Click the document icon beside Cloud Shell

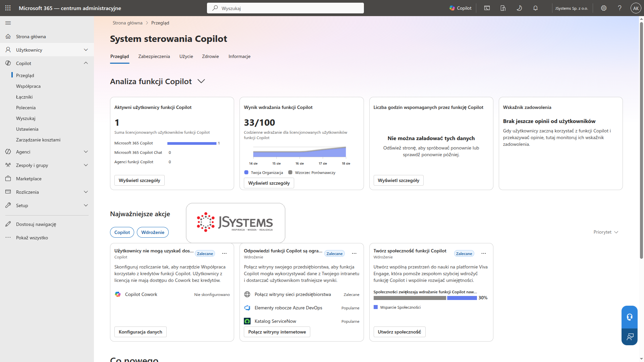(503, 8)
